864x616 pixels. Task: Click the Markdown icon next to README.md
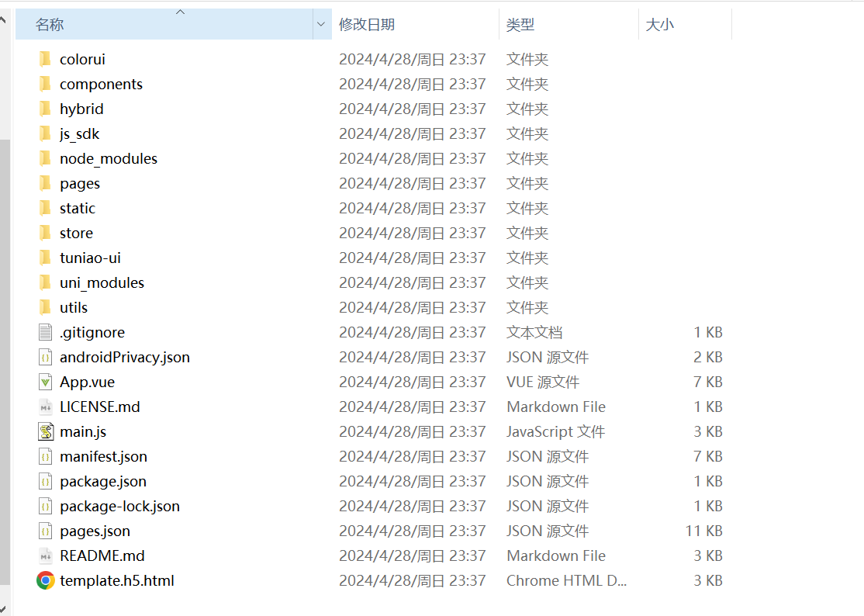[x=46, y=555]
